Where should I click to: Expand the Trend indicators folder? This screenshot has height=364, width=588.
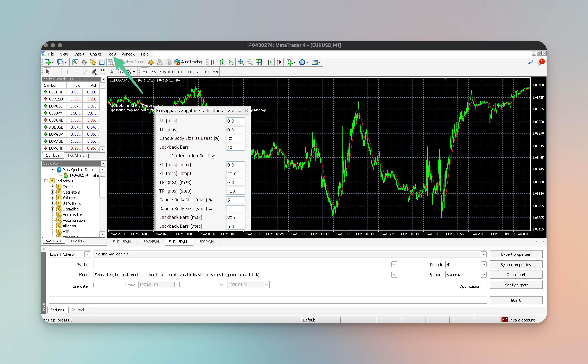(53, 186)
